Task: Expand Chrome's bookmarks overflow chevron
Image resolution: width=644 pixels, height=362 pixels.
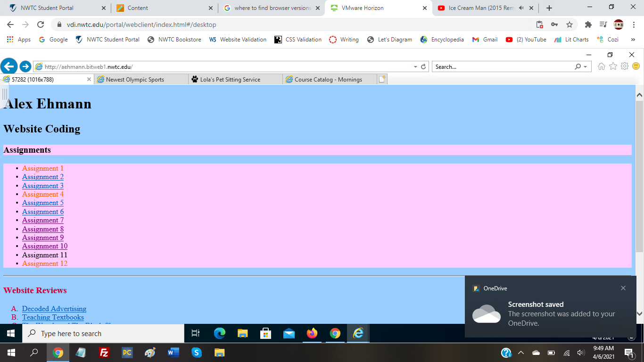Action: (x=633, y=40)
